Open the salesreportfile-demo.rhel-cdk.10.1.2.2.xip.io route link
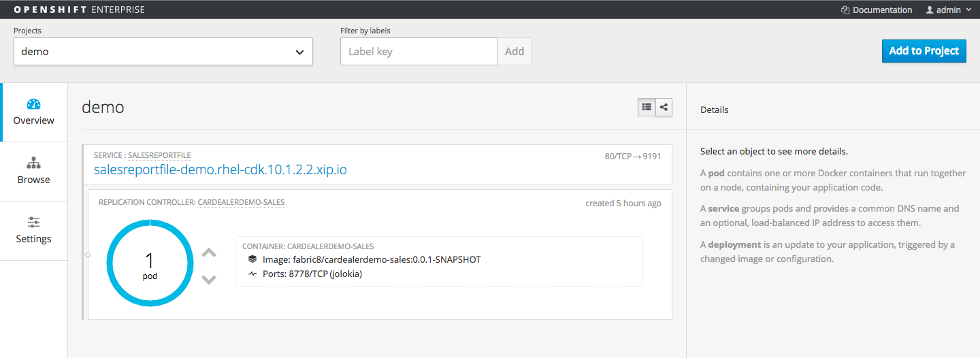 [220, 169]
